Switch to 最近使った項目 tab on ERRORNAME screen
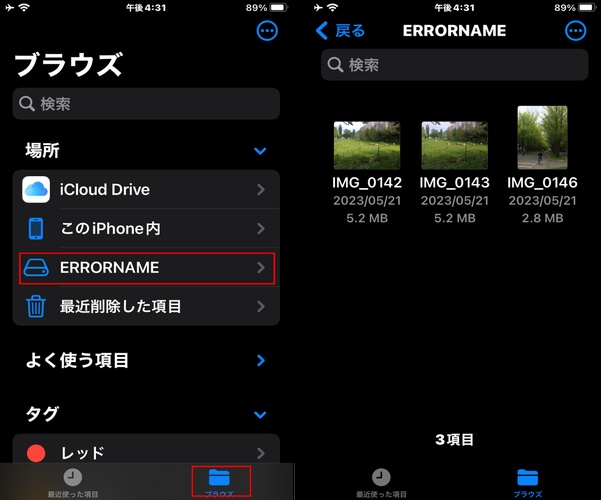Screen dimensions: 601x500 [381, 482]
